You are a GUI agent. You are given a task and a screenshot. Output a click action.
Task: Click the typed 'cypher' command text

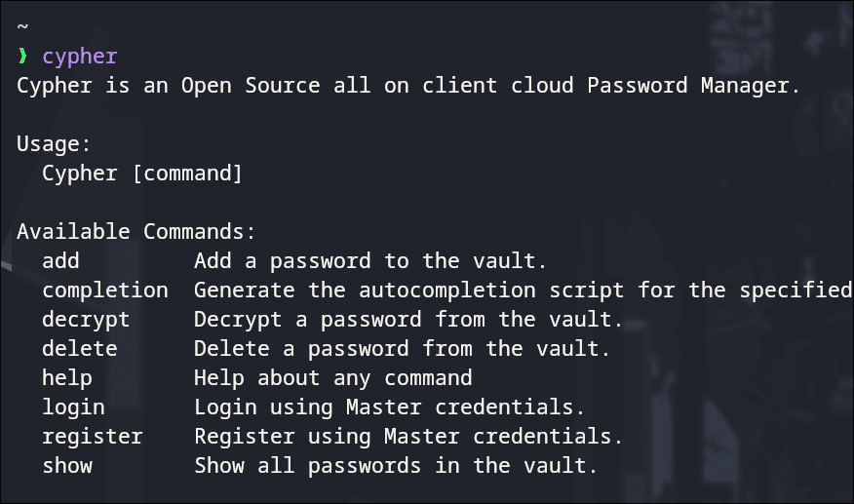(80, 57)
